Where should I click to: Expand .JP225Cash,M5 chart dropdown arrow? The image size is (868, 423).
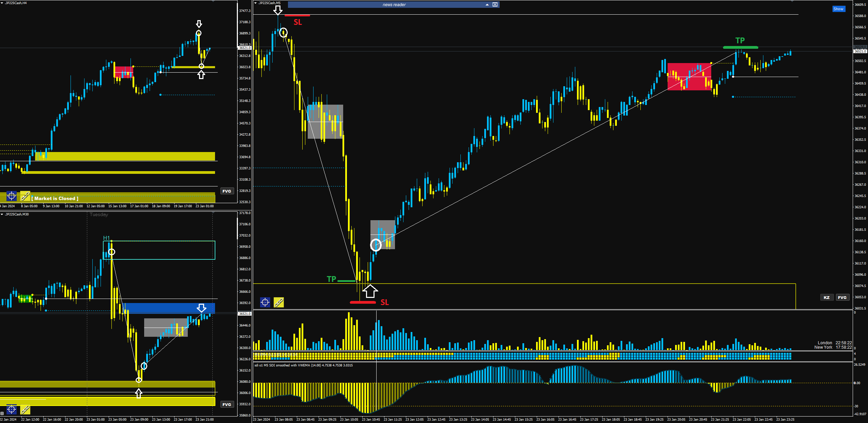point(256,3)
